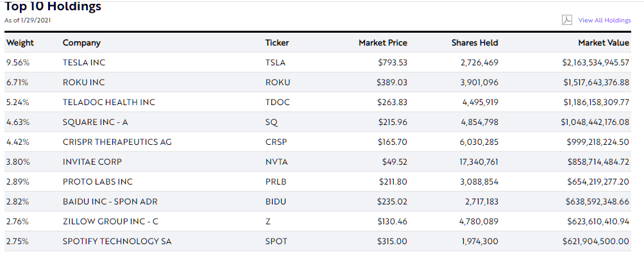
Task: Click the SQ ticker symbol
Action: (271, 122)
